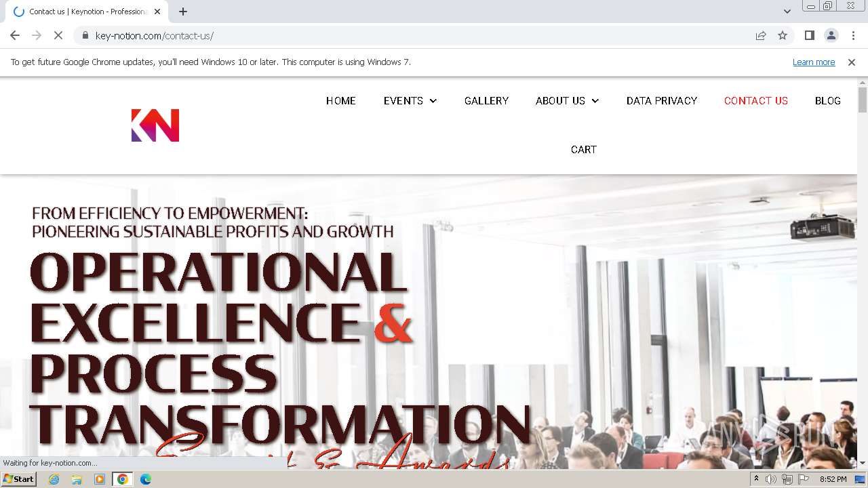
Task: Dismiss the Chrome update notification bar
Action: pyautogui.click(x=852, y=62)
